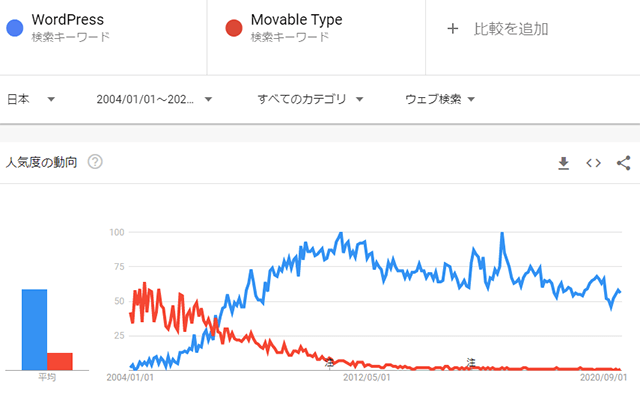The image size is (640, 394).
Task: Open the 日本 region dropdown
Action: 31,99
